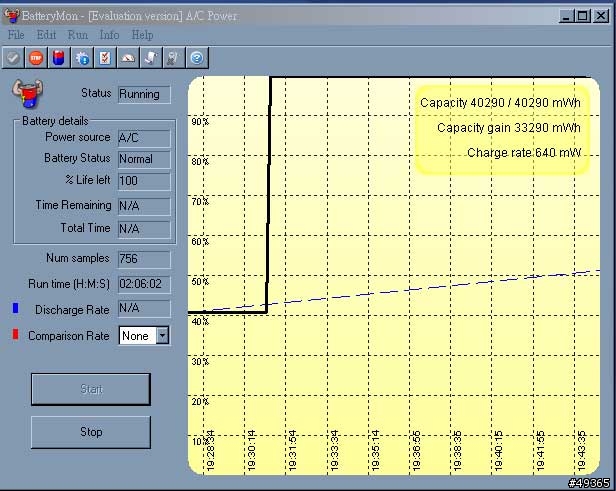Viewport: 616px width, 491px height.
Task: Click the Run time (H:M:S) label
Action: 69,284
